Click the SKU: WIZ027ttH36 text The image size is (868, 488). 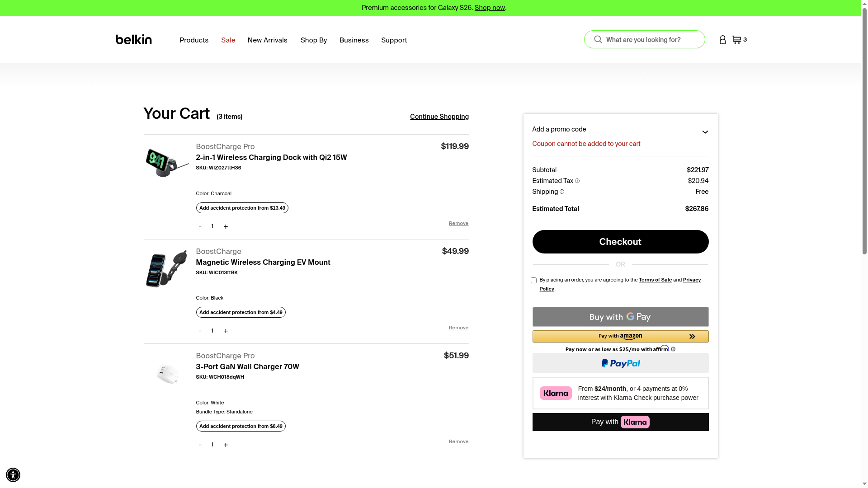click(218, 168)
